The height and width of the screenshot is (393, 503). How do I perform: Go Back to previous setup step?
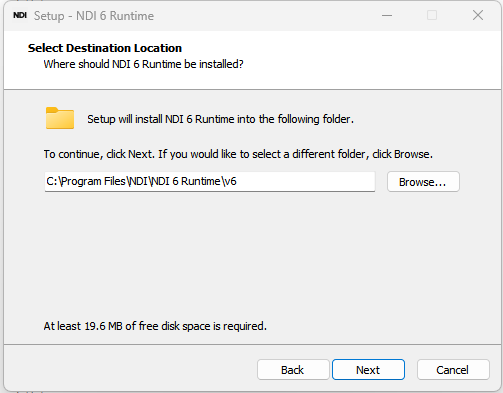tap(293, 370)
